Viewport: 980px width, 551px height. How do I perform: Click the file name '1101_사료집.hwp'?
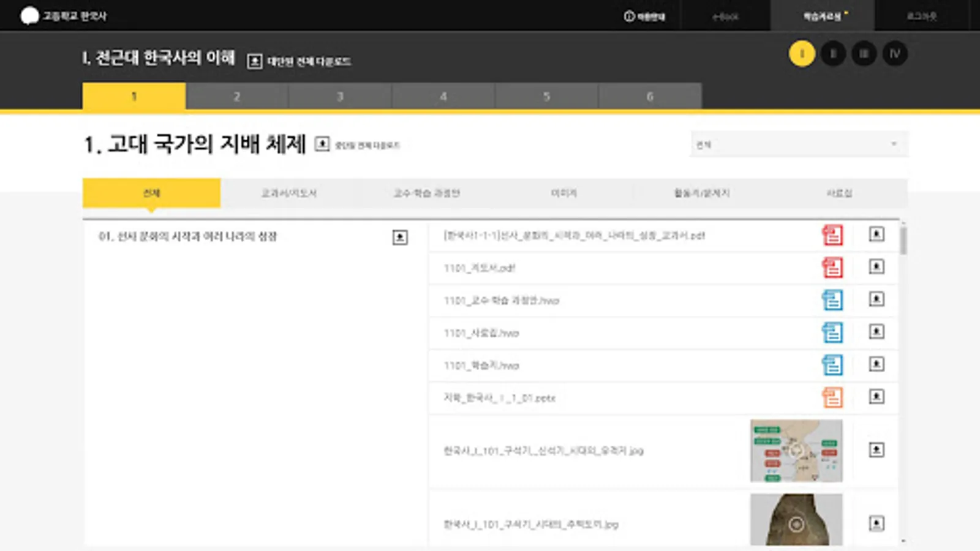[x=481, y=333]
